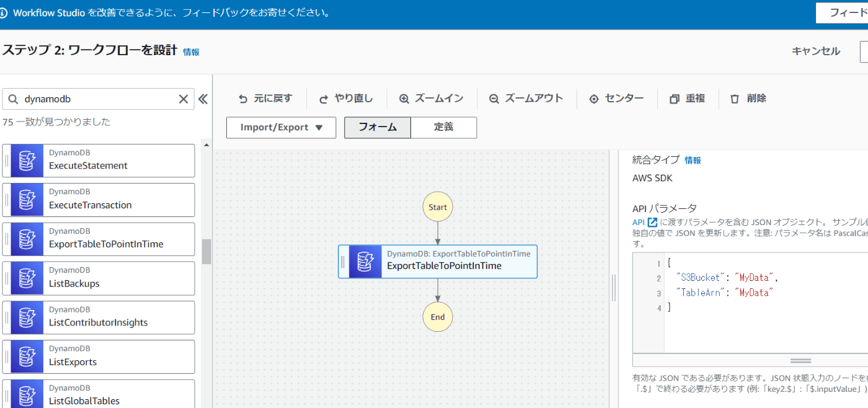868x408 pixels.
Task: Click the vertical splitter handle beside the inspector panel
Action: click(x=614, y=288)
